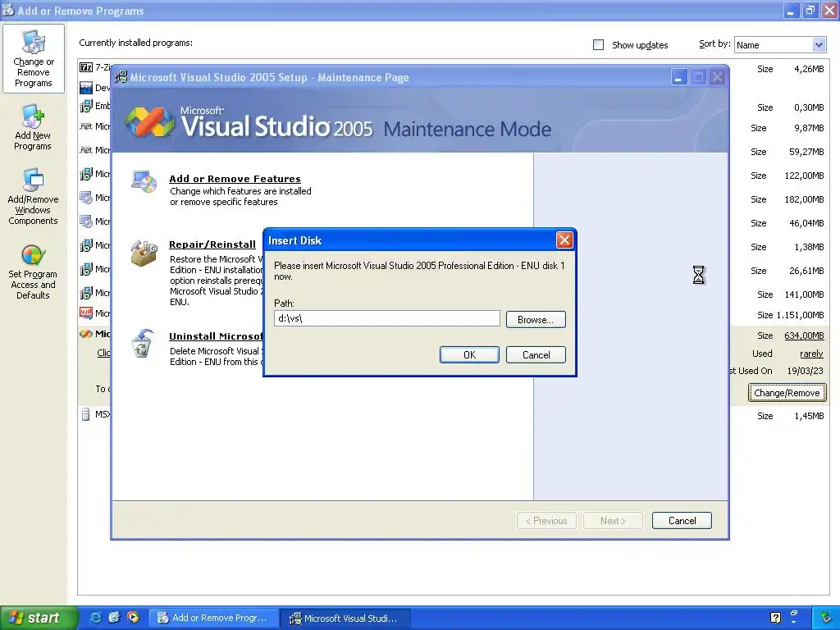Open the Sort by Name dropdown

point(780,45)
